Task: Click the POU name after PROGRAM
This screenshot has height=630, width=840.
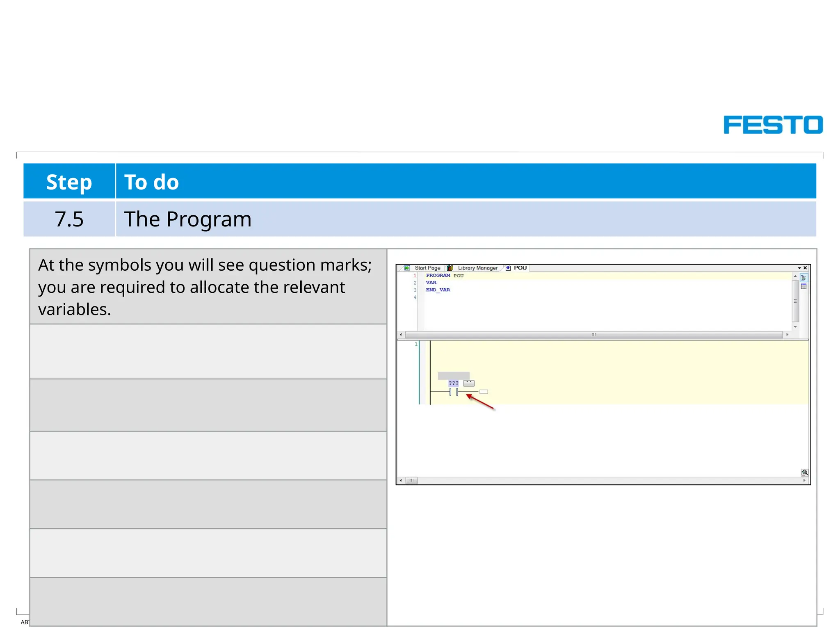Action: coord(459,276)
